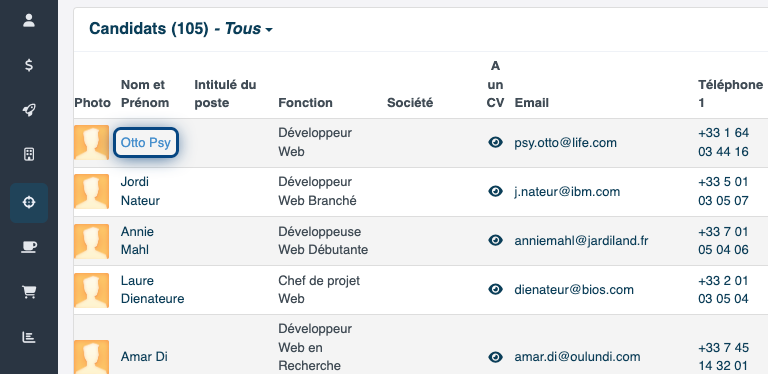The width and height of the screenshot is (768, 374).
Task: Open the building companies sidebar icon
Action: [x=29, y=155]
